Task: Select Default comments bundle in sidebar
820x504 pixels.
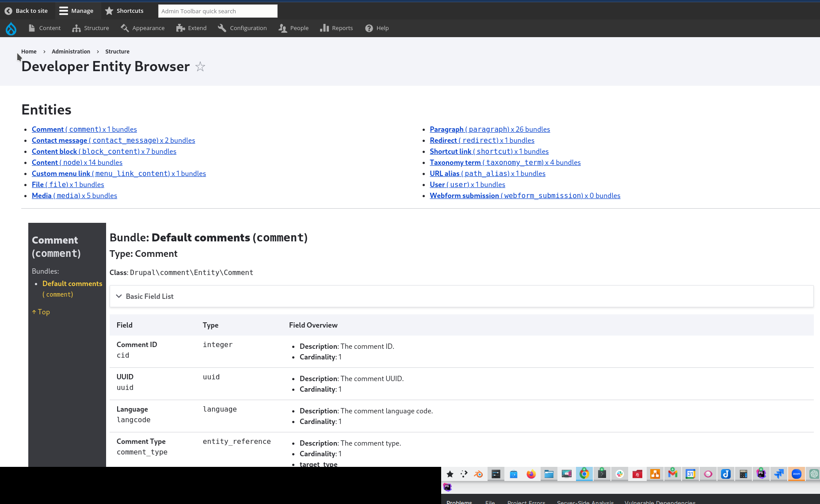Action: (72, 283)
